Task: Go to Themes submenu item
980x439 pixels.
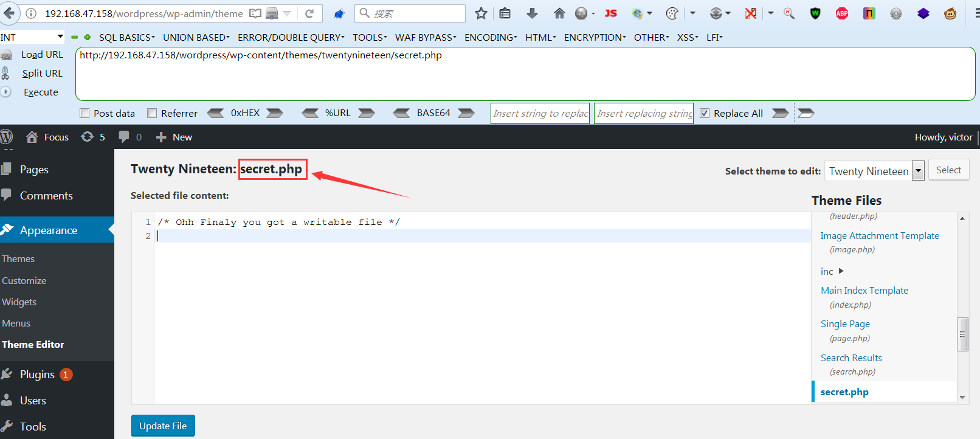Action: click(18, 259)
